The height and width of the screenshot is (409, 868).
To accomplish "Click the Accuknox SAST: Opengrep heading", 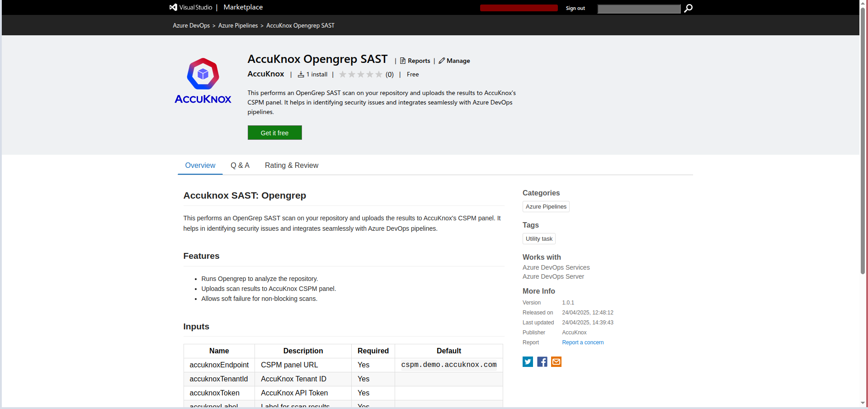I will click(x=245, y=195).
